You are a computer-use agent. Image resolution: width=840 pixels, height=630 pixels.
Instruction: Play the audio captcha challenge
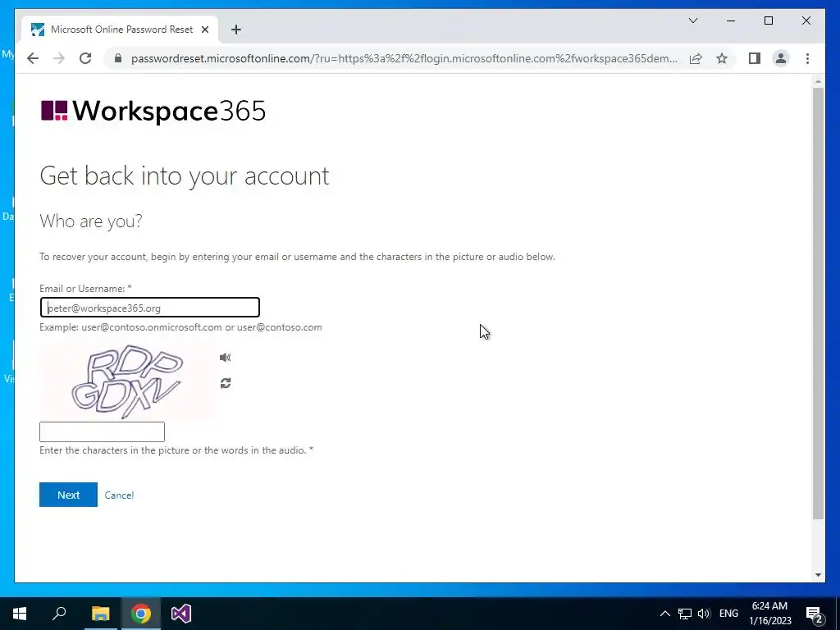tap(225, 358)
